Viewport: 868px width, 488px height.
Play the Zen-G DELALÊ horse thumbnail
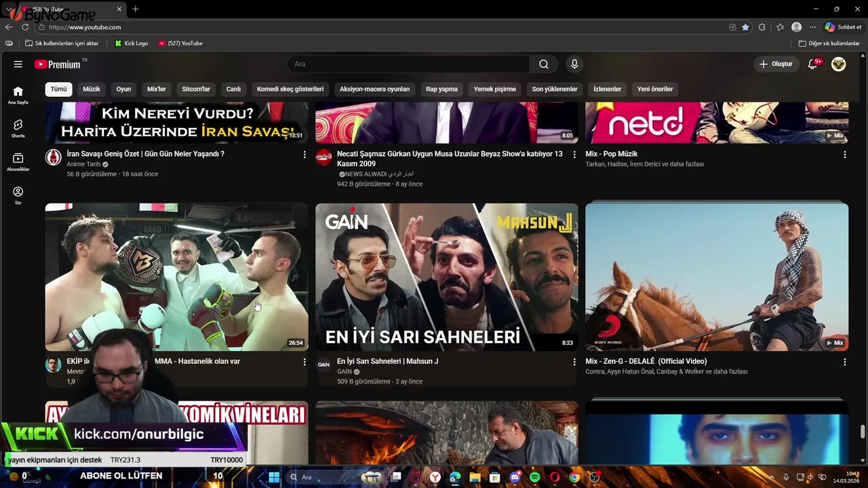717,277
